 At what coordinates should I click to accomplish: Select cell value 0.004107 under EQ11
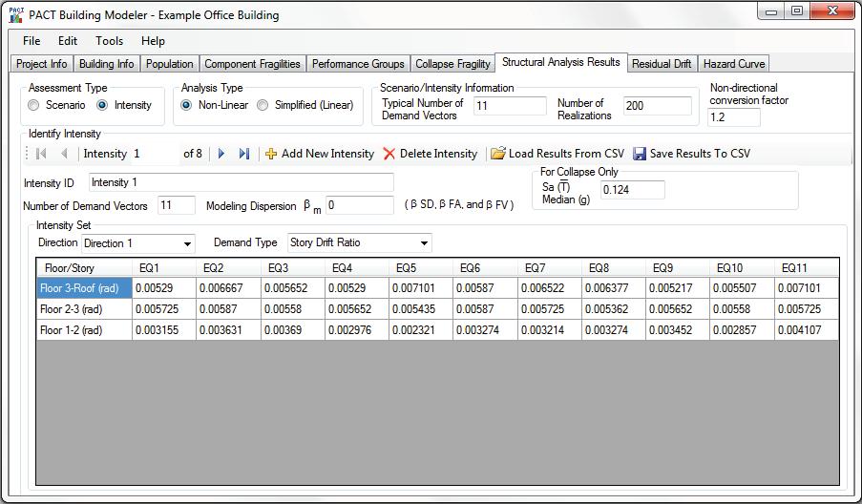pyautogui.click(x=807, y=329)
